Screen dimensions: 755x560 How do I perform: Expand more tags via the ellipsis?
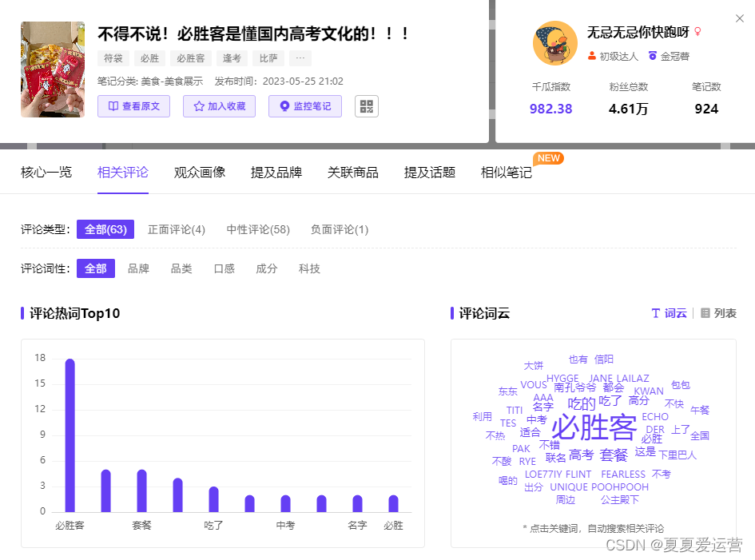tap(300, 58)
